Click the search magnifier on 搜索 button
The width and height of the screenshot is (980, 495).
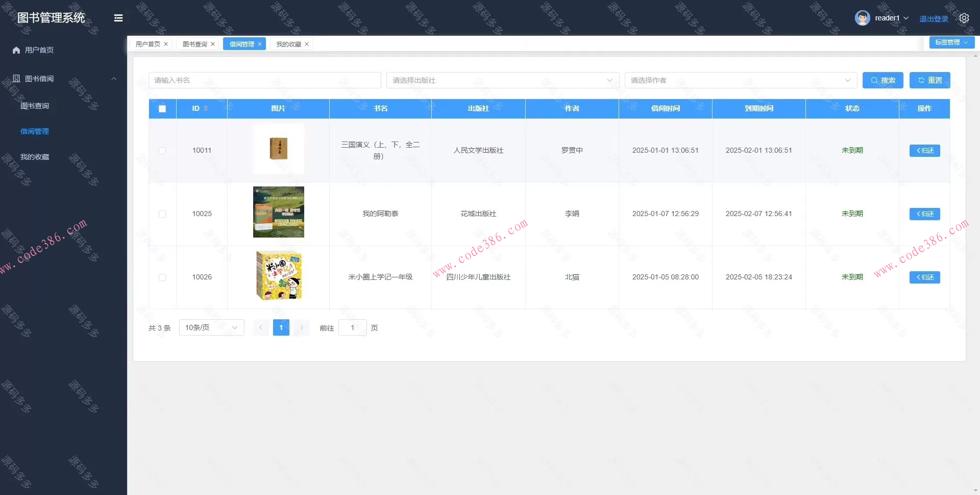click(874, 80)
